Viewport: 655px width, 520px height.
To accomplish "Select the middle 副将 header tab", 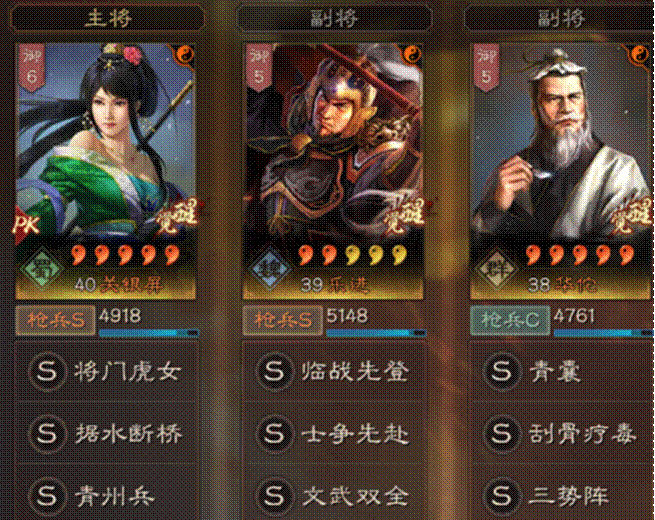I will [334, 18].
